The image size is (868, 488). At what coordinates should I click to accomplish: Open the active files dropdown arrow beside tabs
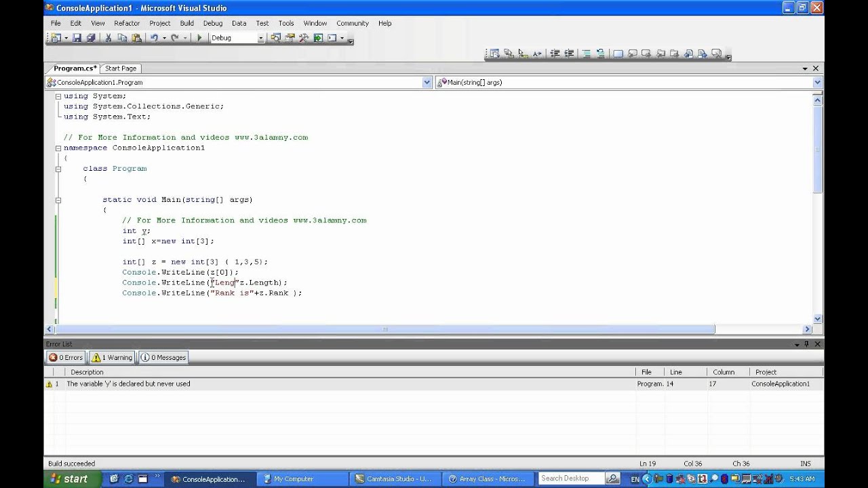(x=805, y=68)
